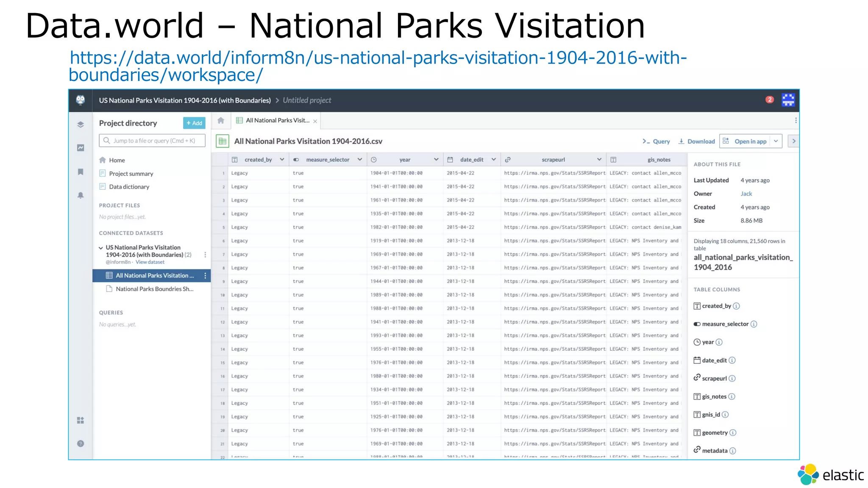Screen dimensions: 868x488
Task: Open the help question mark icon
Action: click(81, 444)
